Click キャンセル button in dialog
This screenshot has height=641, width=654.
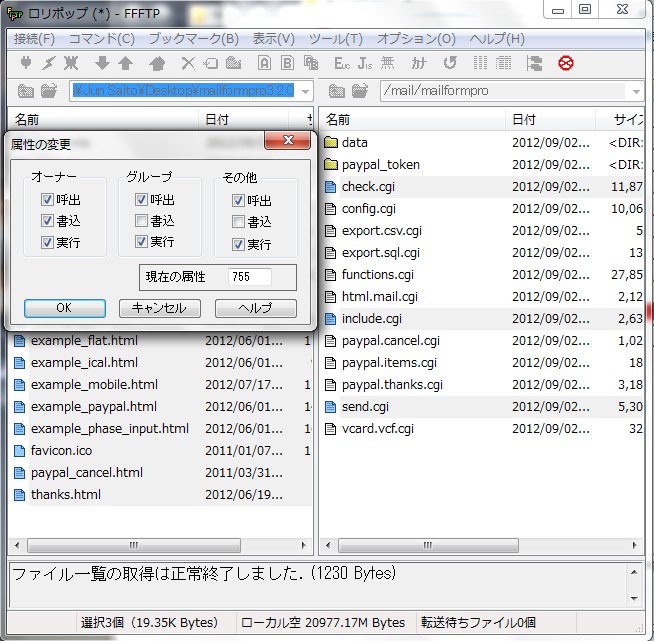pos(160,308)
